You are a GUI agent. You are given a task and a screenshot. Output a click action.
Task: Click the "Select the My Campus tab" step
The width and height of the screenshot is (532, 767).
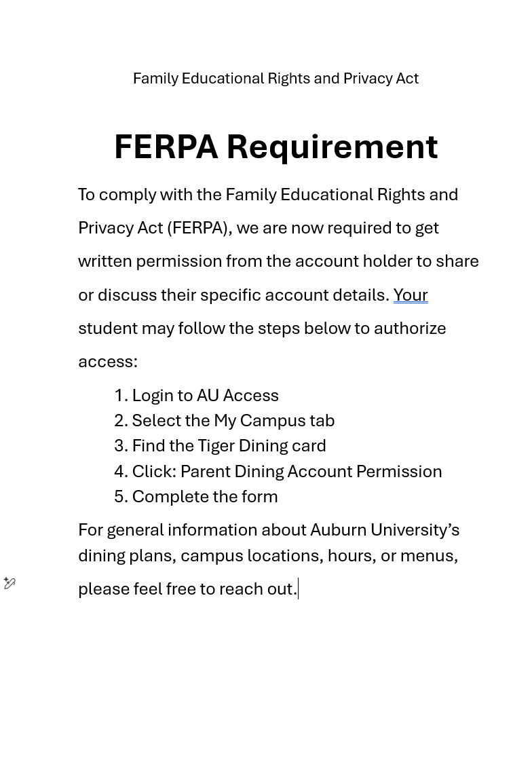coord(233,420)
